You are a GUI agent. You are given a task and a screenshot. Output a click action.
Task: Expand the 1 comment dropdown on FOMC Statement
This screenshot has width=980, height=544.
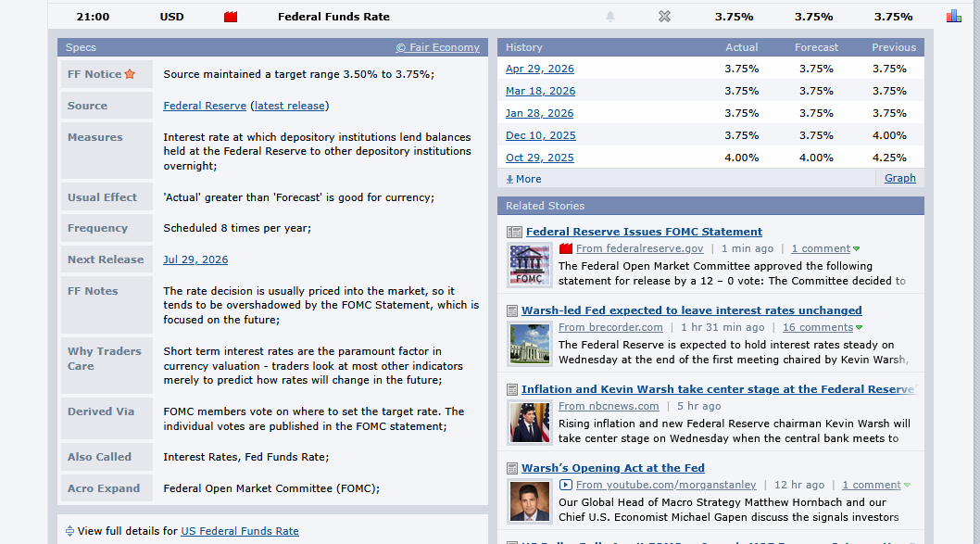pyautogui.click(x=856, y=249)
